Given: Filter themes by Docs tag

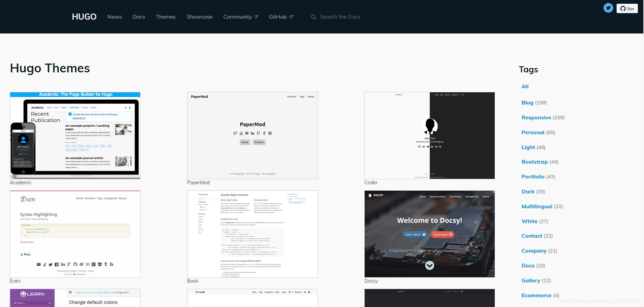Looking at the screenshot, I should (528, 266).
